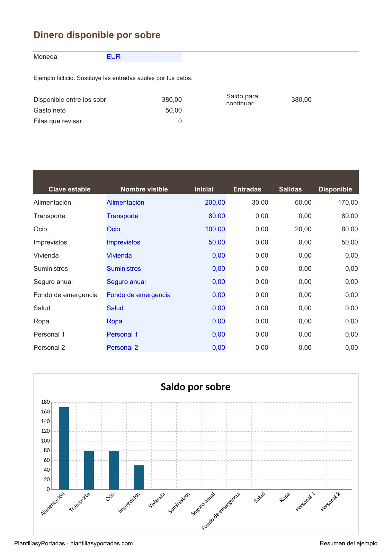392x554 pixels.
Task: Click Suministros in the Clave estable column
Action: [51, 269]
